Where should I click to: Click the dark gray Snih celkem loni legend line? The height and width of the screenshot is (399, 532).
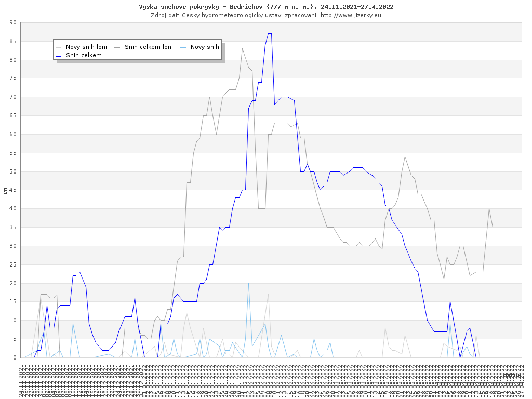tap(117, 47)
